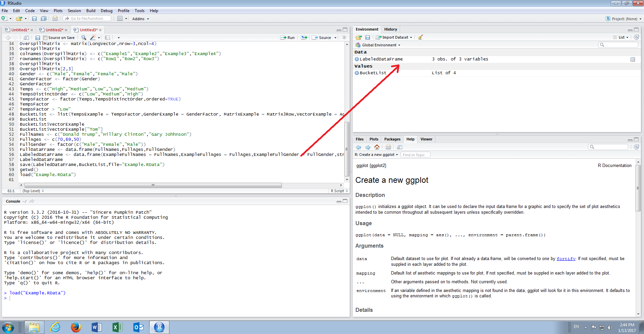644x334 pixels.
Task: Click the editor horizontal scrollbar thumb
Action: coord(153,185)
